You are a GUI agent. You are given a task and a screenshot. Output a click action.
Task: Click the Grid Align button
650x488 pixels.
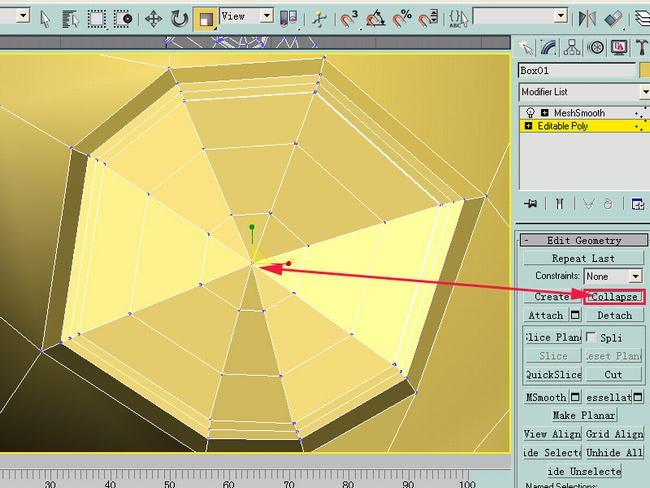click(x=614, y=434)
